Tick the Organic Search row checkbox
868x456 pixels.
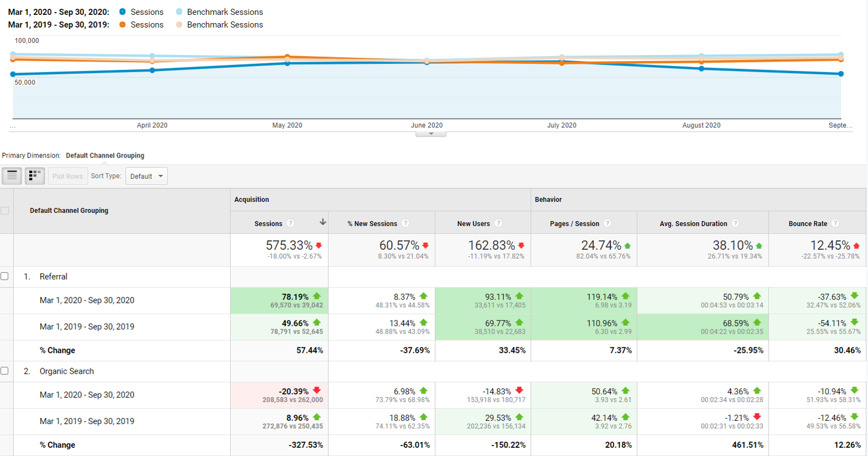coord(5,371)
